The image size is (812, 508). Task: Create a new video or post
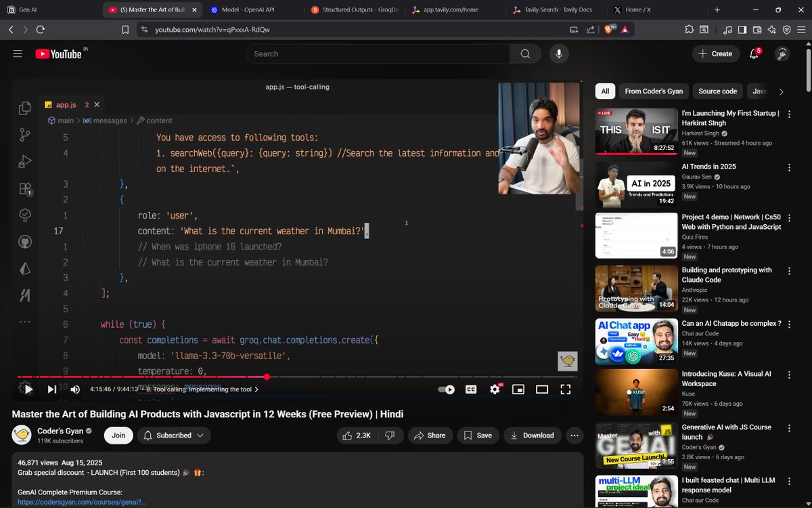click(716, 54)
